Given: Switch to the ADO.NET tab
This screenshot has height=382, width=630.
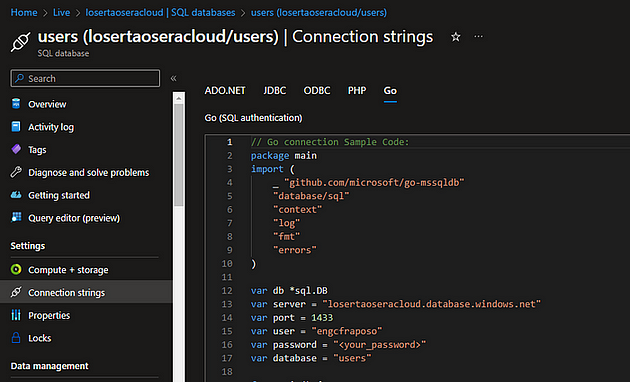Looking at the screenshot, I should coord(225,91).
